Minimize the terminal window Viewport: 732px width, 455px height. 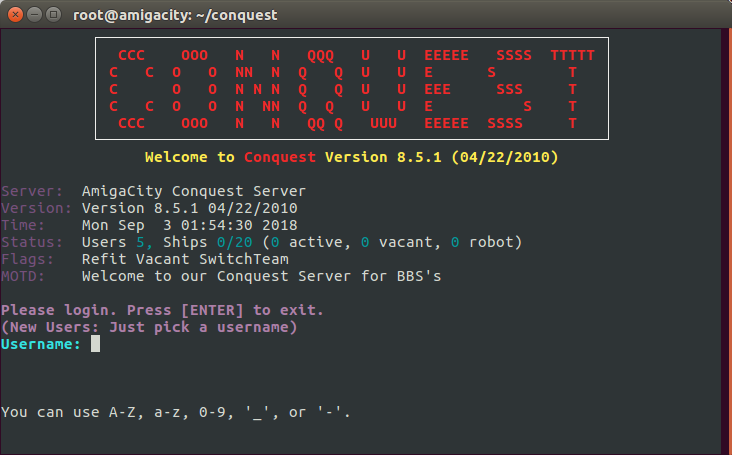pyautogui.click(x=35, y=15)
